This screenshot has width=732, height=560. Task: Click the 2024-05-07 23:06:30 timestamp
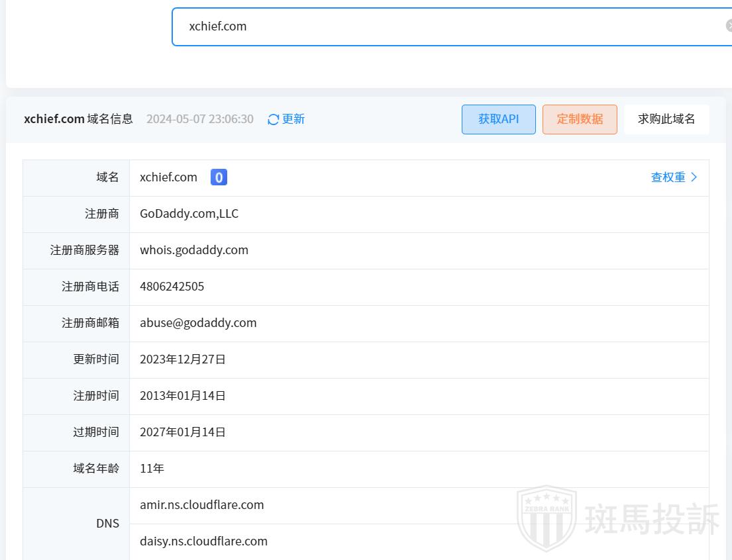(199, 119)
